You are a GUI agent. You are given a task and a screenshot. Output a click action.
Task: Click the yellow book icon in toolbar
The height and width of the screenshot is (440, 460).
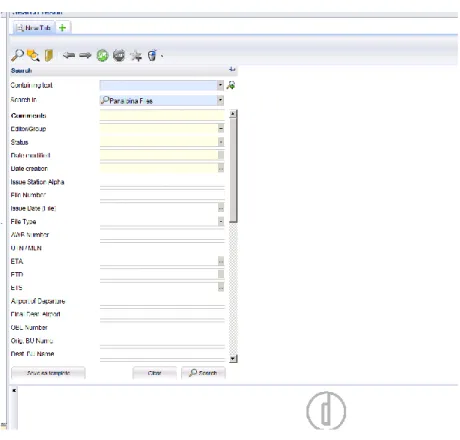pos(49,55)
